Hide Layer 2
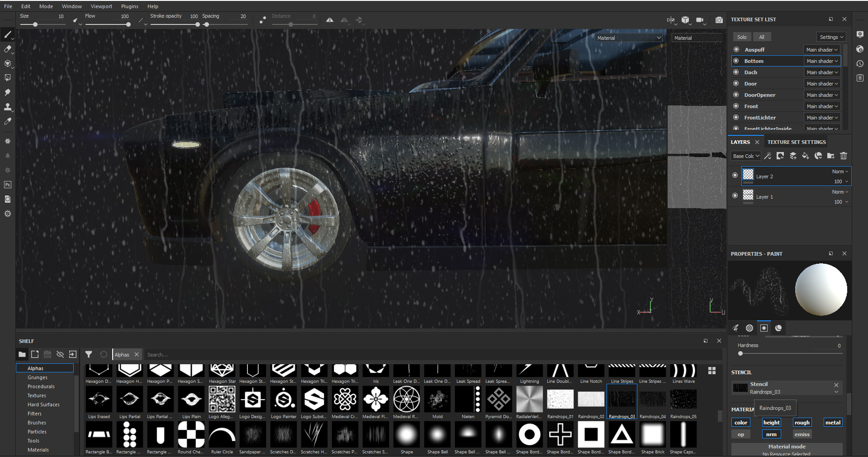Viewport: 868px width, 457px height. 735,175
